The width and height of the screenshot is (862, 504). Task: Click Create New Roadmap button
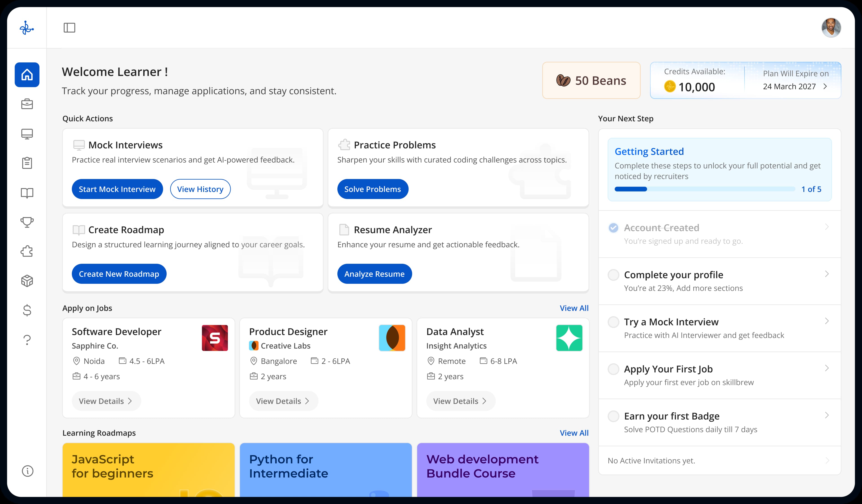119,274
